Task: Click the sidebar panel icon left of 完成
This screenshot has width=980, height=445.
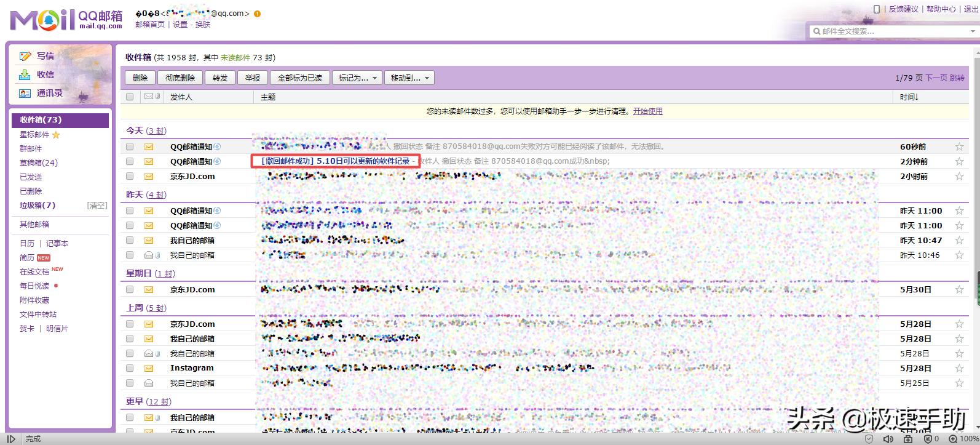Action: coord(11,439)
